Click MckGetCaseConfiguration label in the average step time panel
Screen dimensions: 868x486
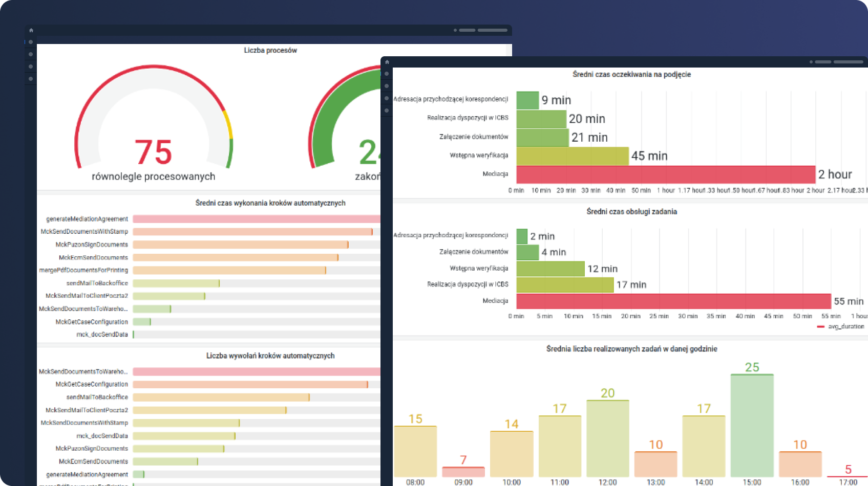point(92,322)
